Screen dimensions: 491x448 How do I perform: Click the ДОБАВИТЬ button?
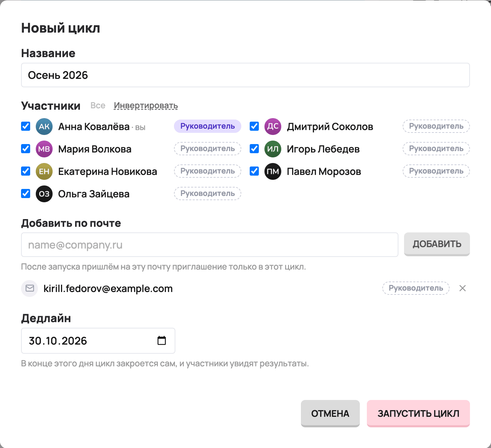[x=437, y=244]
